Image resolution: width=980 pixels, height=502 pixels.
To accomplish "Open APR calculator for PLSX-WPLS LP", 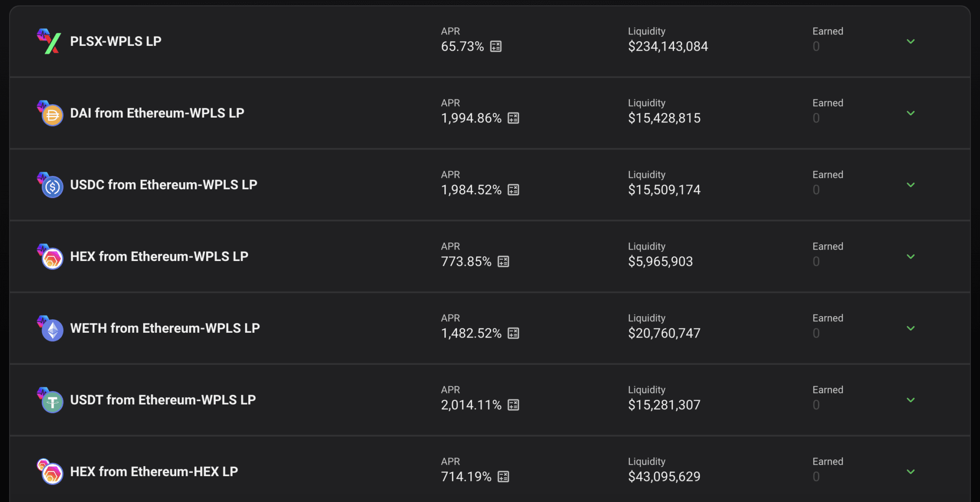I will [x=496, y=46].
